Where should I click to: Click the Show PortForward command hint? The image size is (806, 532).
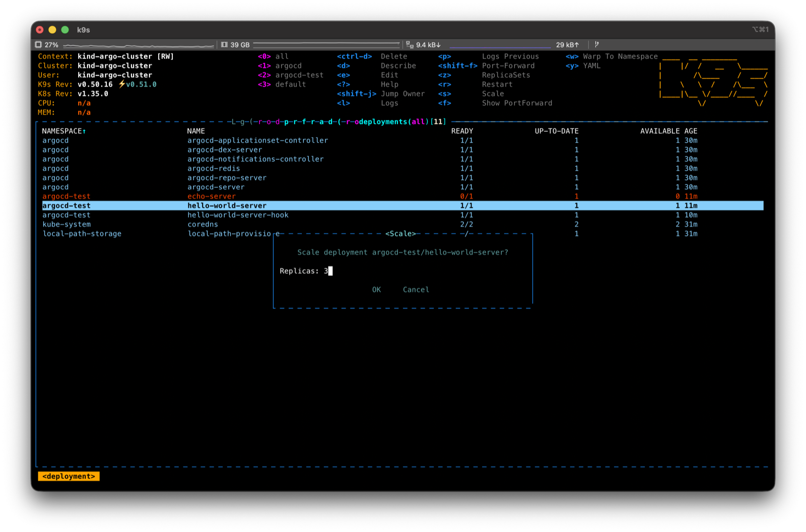(517, 103)
